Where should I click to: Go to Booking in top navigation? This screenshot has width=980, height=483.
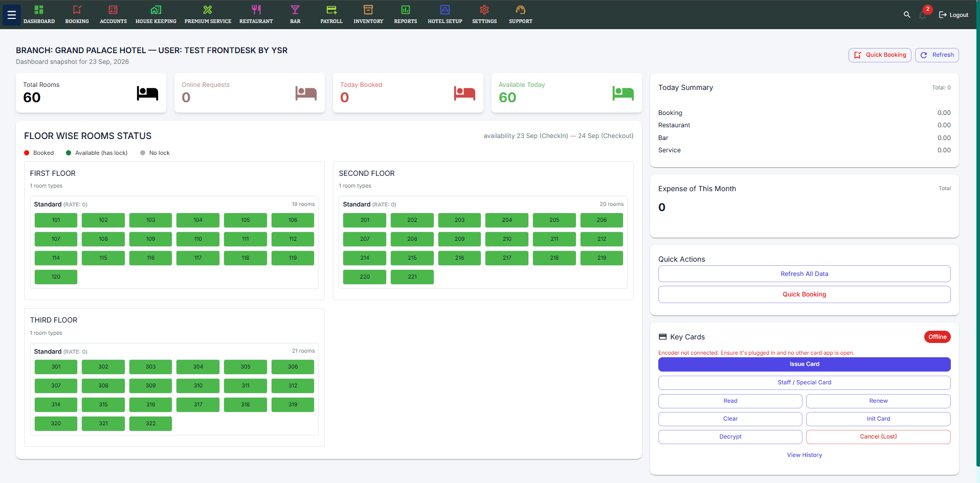pos(77,15)
